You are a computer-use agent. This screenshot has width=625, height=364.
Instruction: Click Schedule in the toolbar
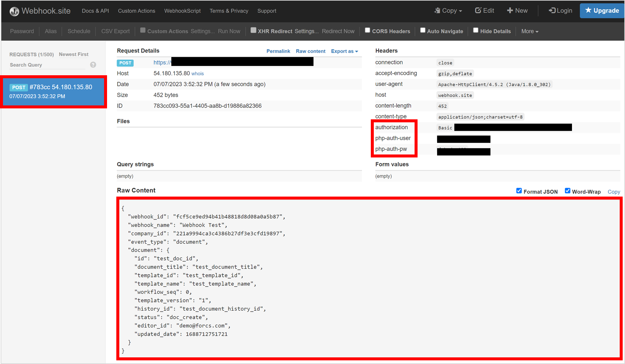point(79,31)
